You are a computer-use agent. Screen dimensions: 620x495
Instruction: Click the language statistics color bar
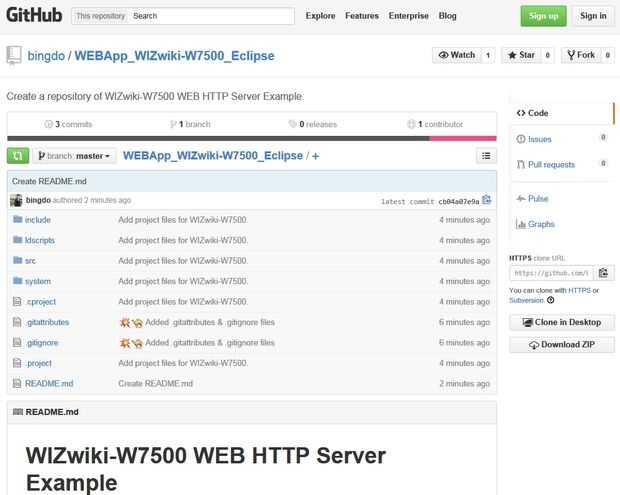[252, 138]
